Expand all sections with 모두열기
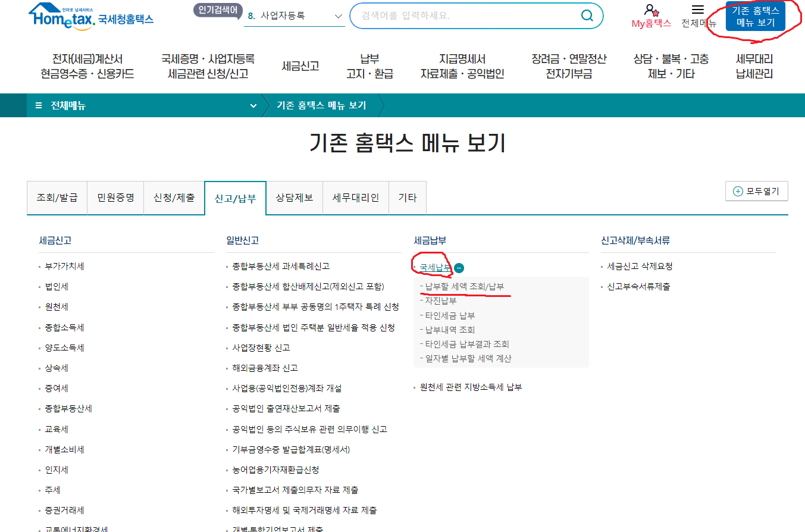805x532 pixels. pyautogui.click(x=756, y=191)
